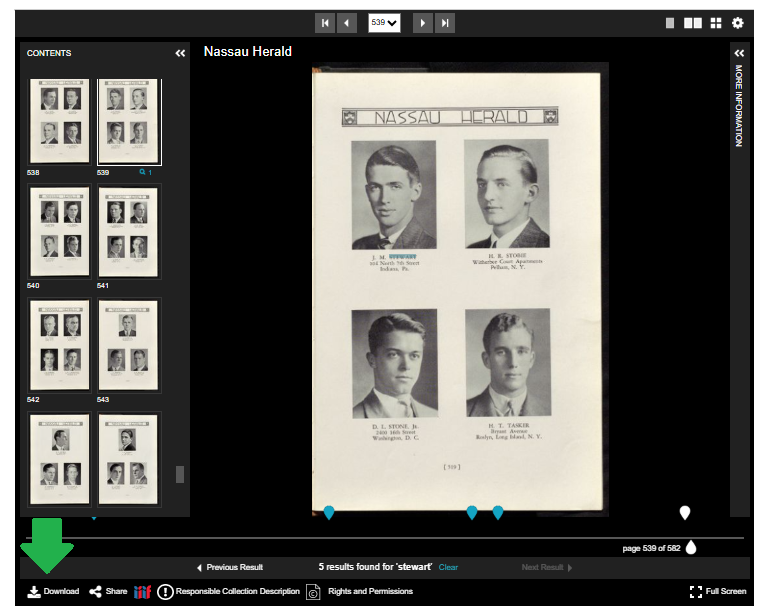The width and height of the screenshot is (767, 613).
Task: Enter Full Screen mode
Action: 718,591
